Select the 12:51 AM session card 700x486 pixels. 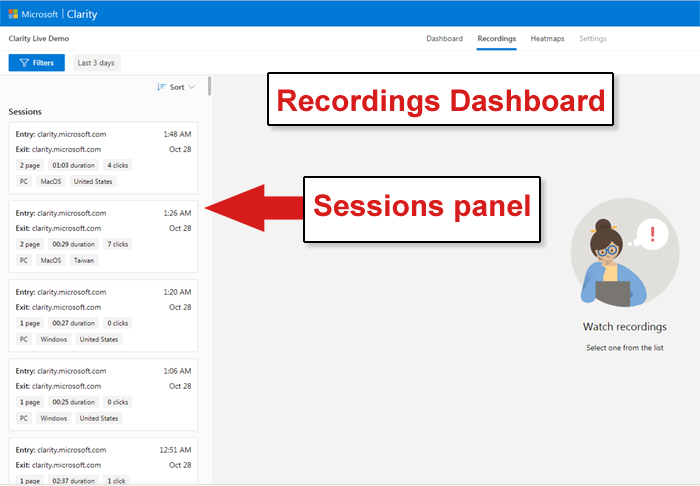click(x=103, y=460)
